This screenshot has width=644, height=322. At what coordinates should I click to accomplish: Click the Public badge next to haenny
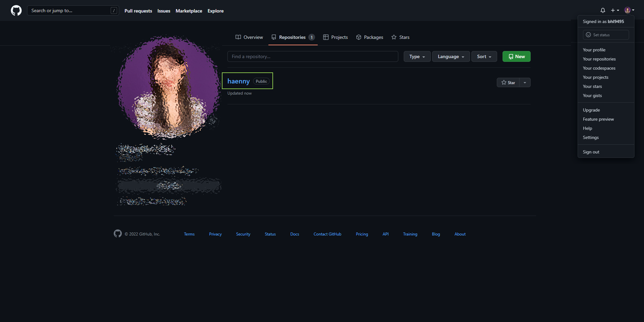click(x=261, y=81)
